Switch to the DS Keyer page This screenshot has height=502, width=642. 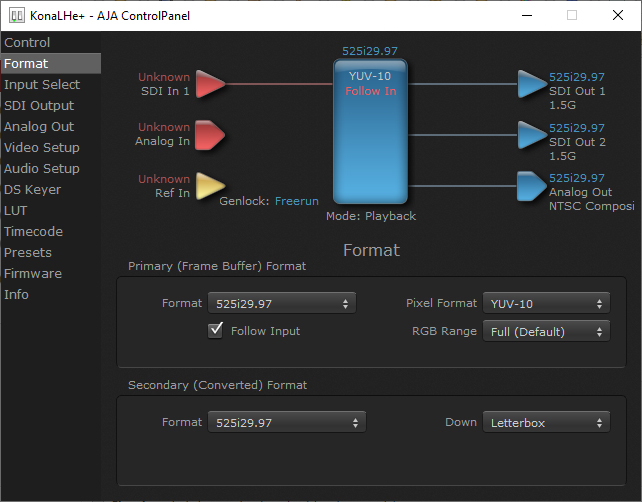tap(51, 190)
